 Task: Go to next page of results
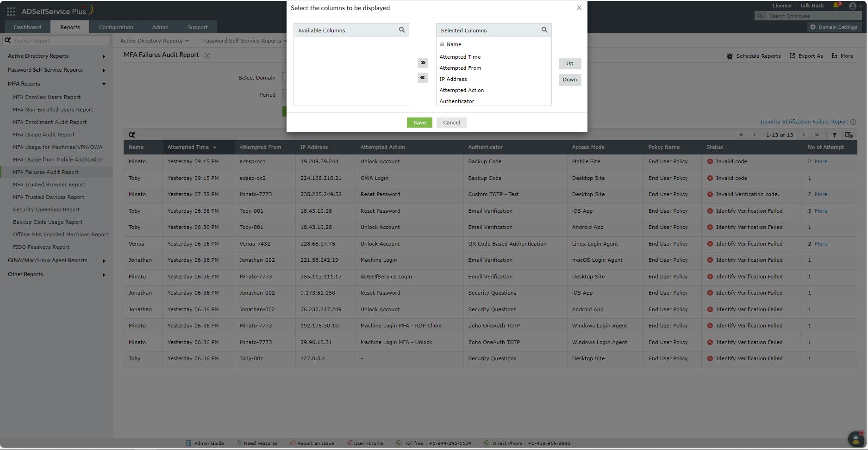click(804, 135)
